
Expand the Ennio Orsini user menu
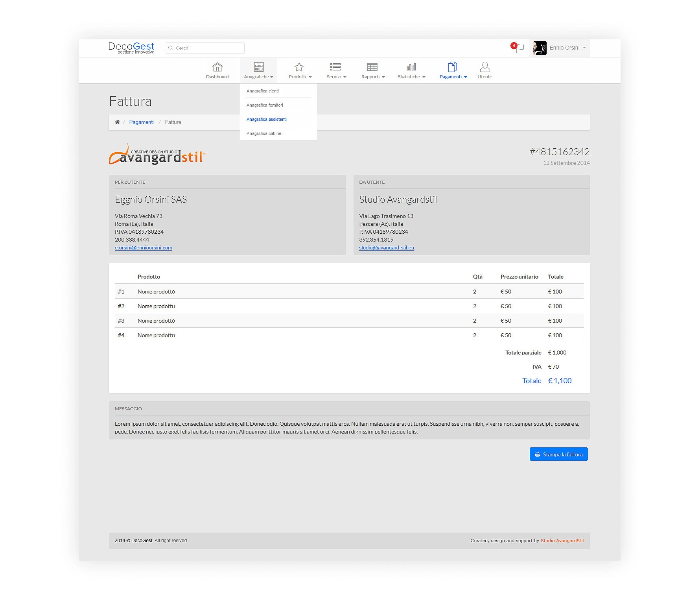(564, 48)
